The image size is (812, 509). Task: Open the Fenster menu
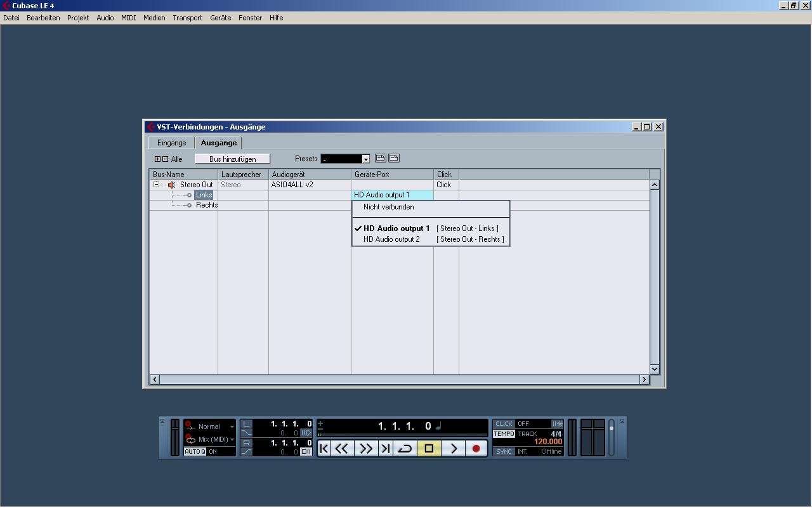pos(250,18)
